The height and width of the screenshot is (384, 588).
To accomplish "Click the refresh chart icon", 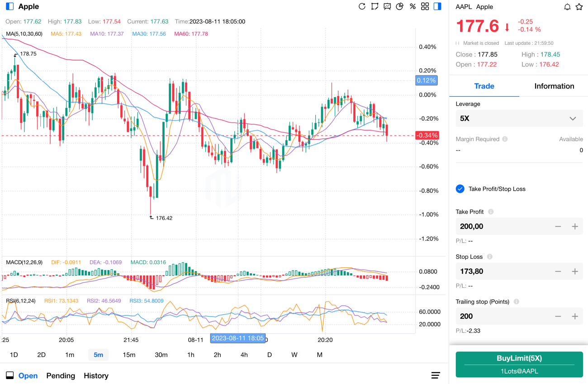I will coord(362,7).
